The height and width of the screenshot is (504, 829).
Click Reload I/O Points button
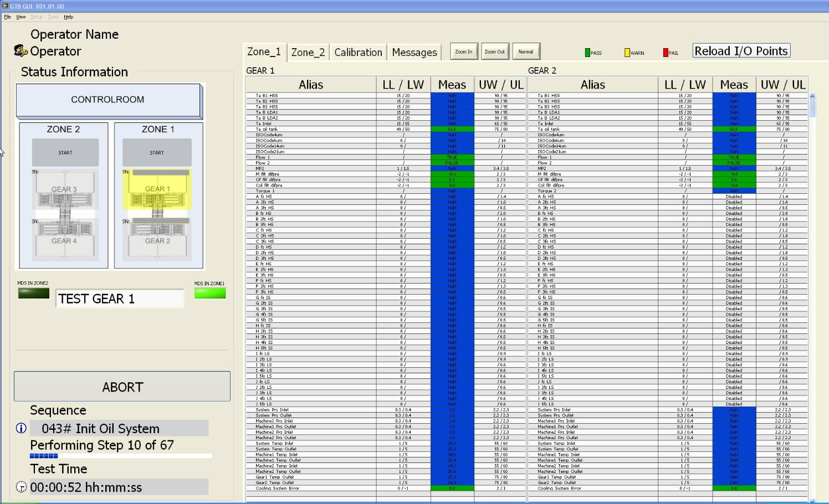click(x=741, y=51)
